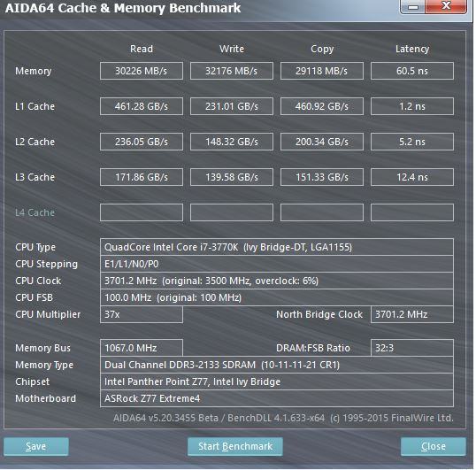
Task: Click L2 Cache Write value 148.32 GB/s
Action: pos(232,142)
